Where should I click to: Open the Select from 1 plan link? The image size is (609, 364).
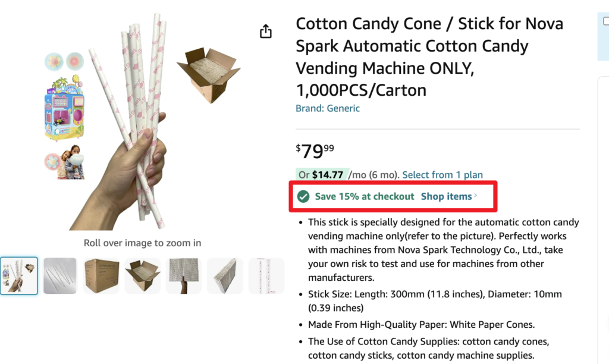442,175
